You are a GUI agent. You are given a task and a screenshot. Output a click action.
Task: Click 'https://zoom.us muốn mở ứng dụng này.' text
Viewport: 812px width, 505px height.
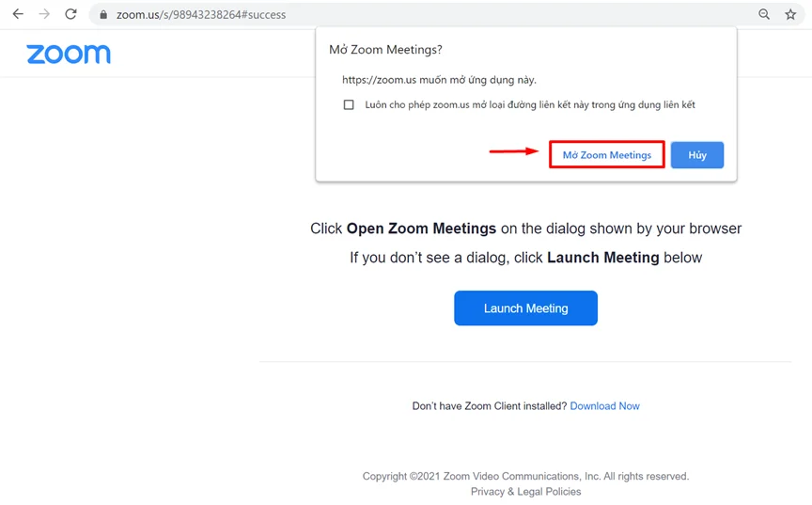(439, 80)
